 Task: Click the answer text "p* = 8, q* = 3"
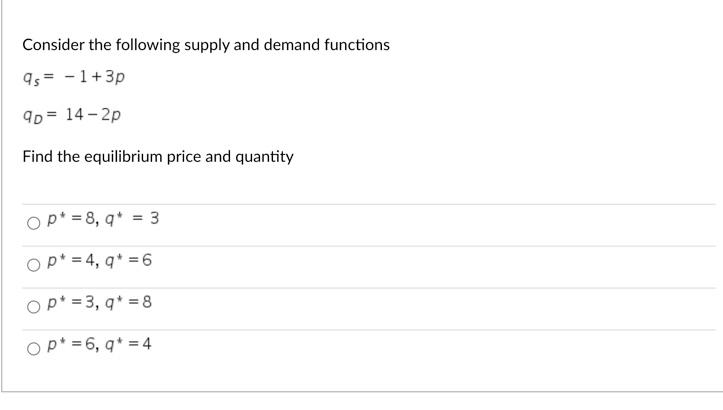[103, 219]
